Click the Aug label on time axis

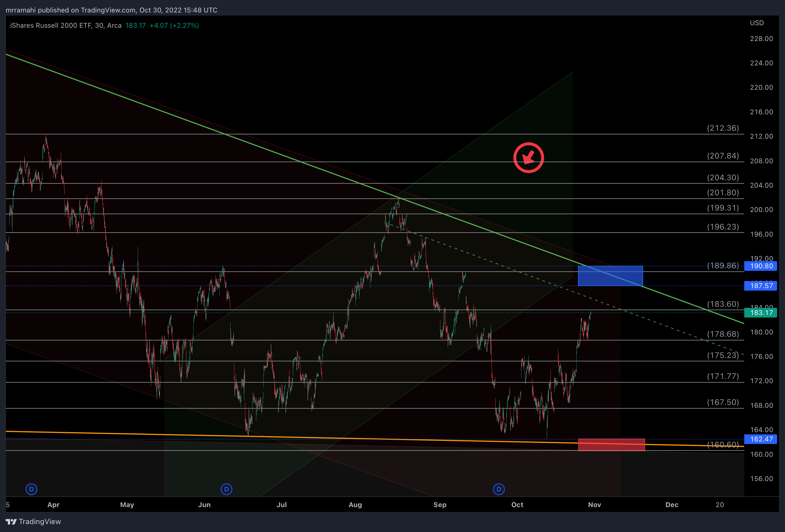[355, 505]
